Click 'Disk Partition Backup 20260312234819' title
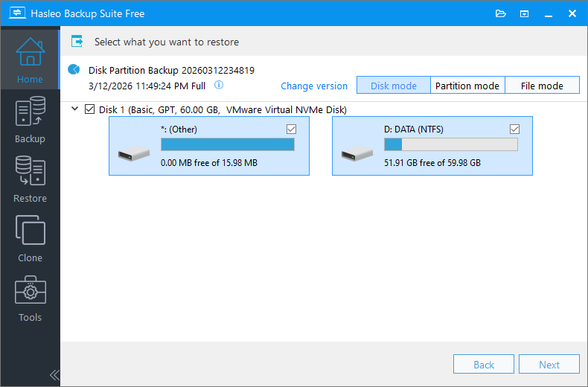 tap(171, 70)
